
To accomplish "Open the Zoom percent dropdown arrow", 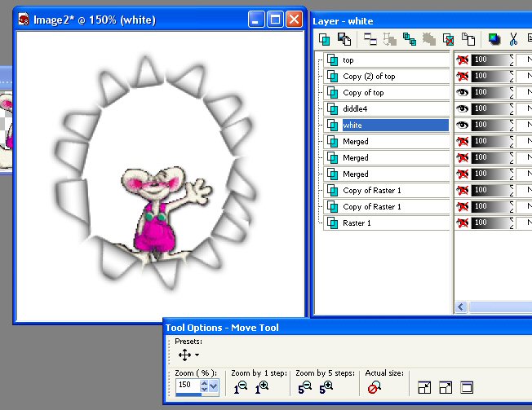I will [214, 386].
